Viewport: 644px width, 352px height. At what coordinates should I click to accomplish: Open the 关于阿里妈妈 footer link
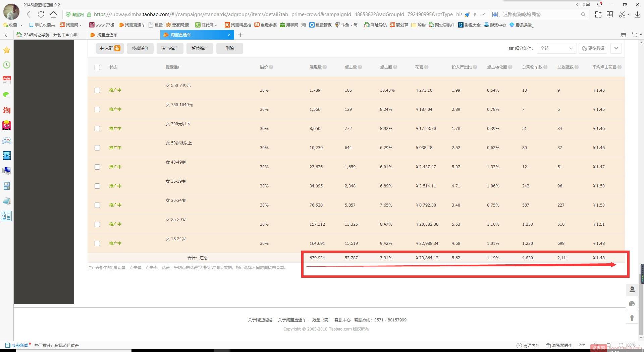click(260, 320)
